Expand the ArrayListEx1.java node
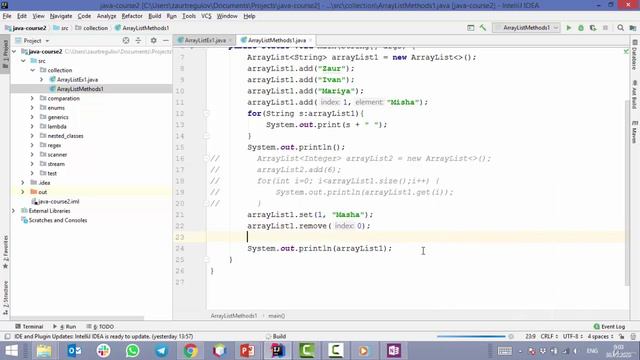The width and height of the screenshot is (640, 360). point(42,80)
